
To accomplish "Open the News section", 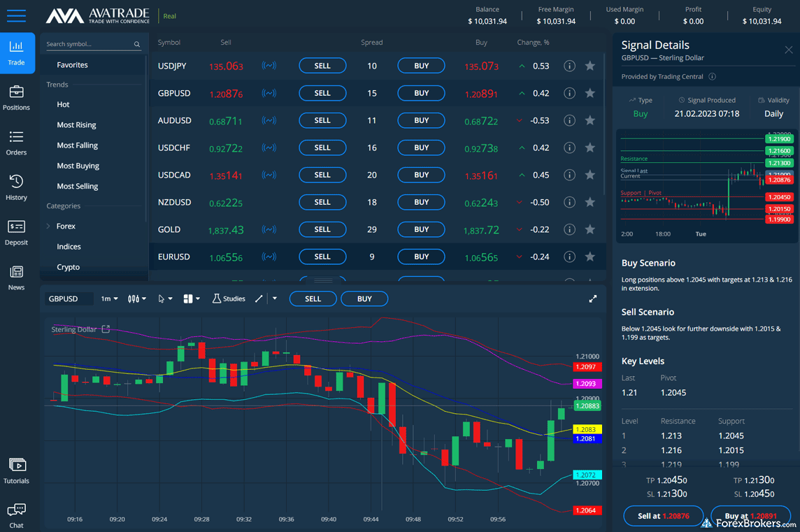I will pos(16,278).
